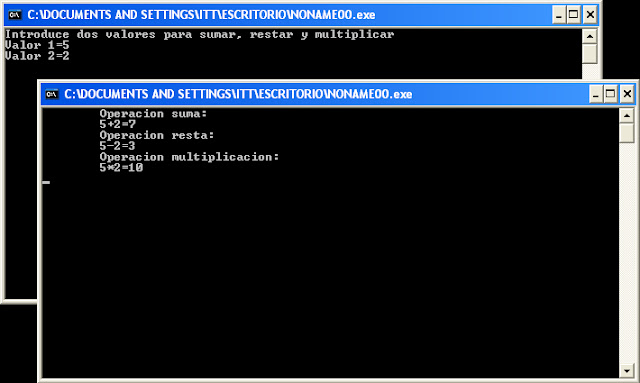640x383 pixels.
Task: Open the system menu icon of the front console window
Action: (51, 94)
